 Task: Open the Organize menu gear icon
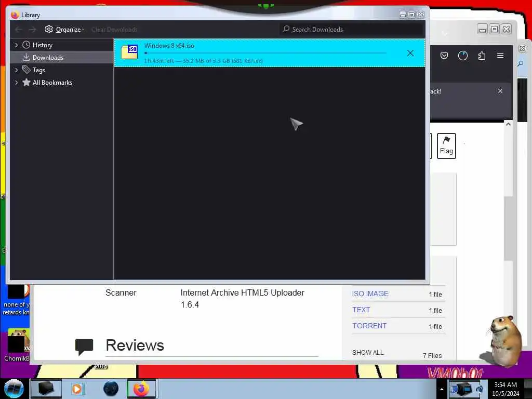point(49,29)
